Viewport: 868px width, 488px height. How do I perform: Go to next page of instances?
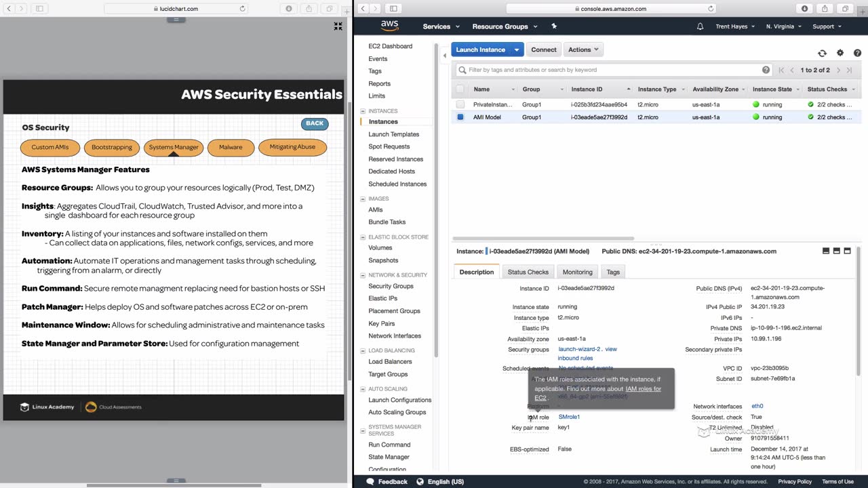pyautogui.click(x=838, y=70)
